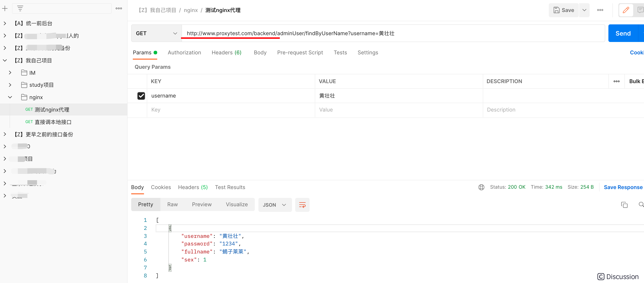Click Save Response link
This screenshot has height=283, width=644.
[x=623, y=187]
